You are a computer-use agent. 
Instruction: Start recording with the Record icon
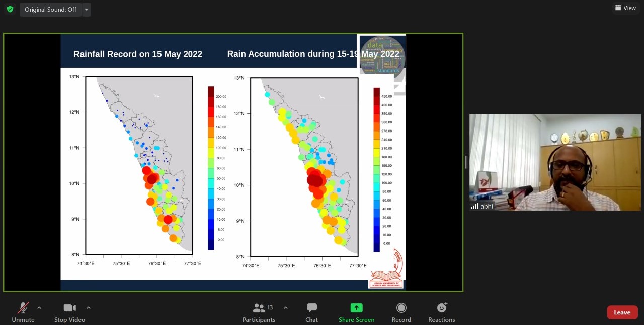coord(401,308)
